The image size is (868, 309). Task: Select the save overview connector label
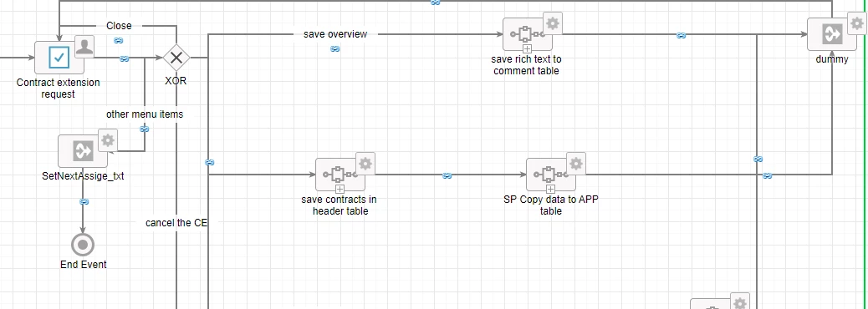(x=335, y=34)
